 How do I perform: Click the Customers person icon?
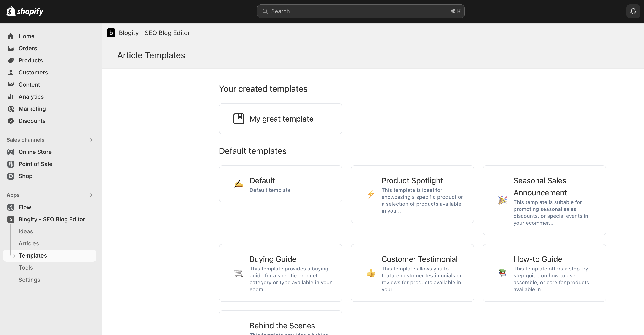pyautogui.click(x=11, y=72)
